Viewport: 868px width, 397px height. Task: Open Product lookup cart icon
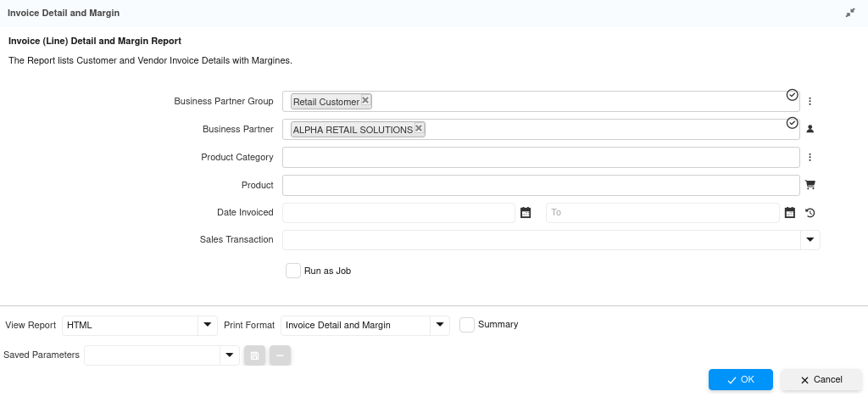point(810,185)
